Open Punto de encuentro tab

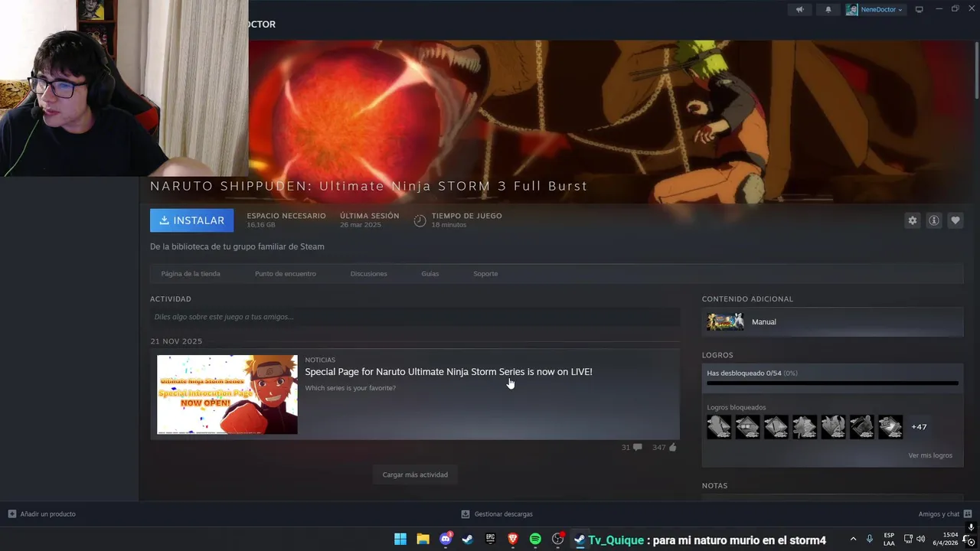click(x=286, y=273)
